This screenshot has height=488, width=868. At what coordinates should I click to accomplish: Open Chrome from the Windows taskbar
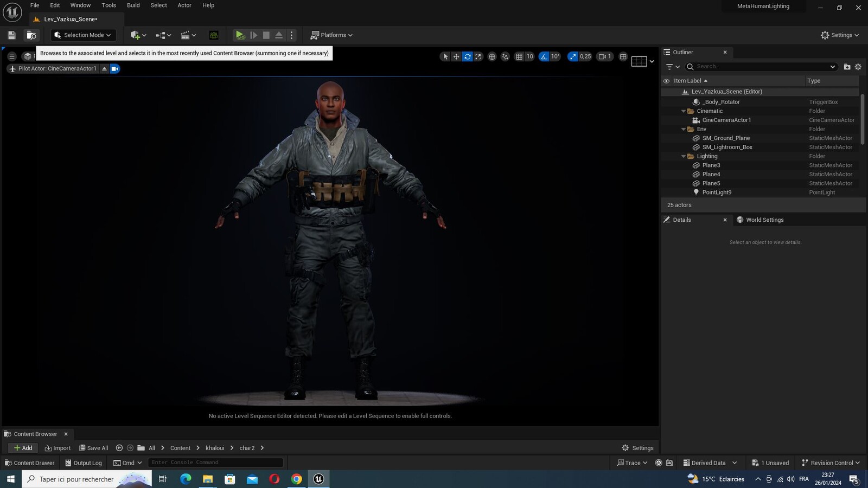coord(296,479)
